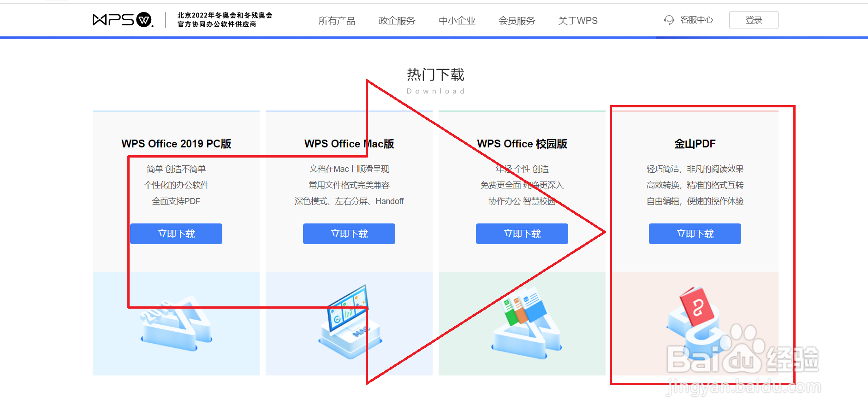The image size is (868, 416).
Task: Download WPS Office Mac版 via 立即下载
Action: coord(349,234)
